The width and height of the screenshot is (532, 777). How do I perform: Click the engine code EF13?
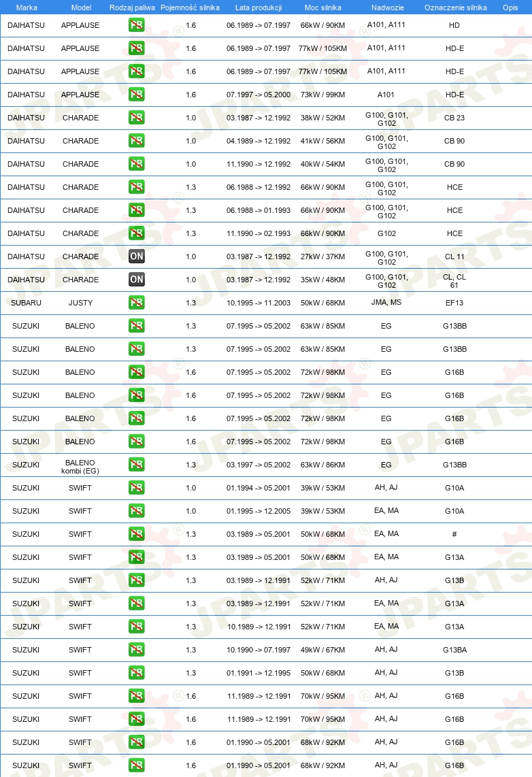point(454,303)
